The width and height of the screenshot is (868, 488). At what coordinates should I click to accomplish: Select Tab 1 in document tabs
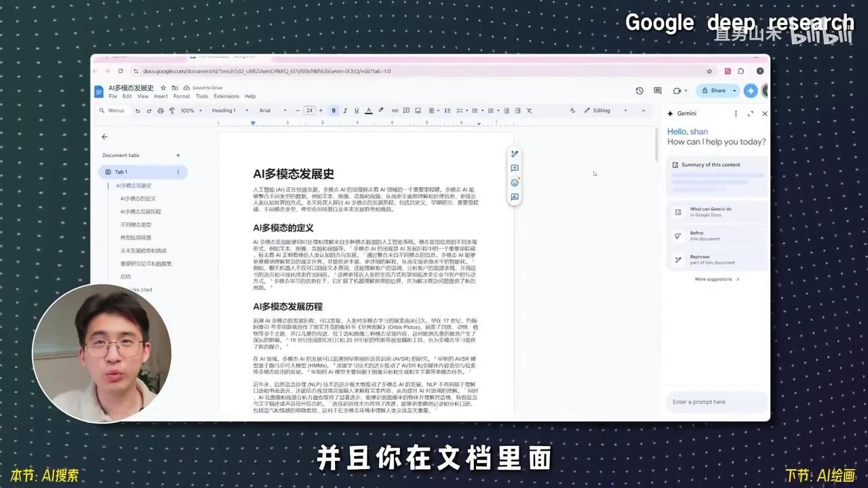(143, 172)
